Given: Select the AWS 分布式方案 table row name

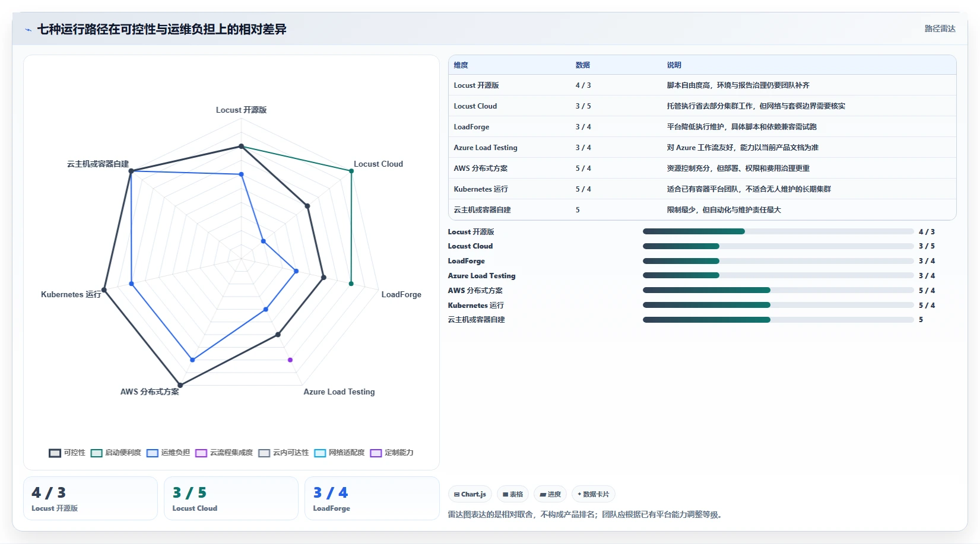Looking at the screenshot, I should click(481, 168).
